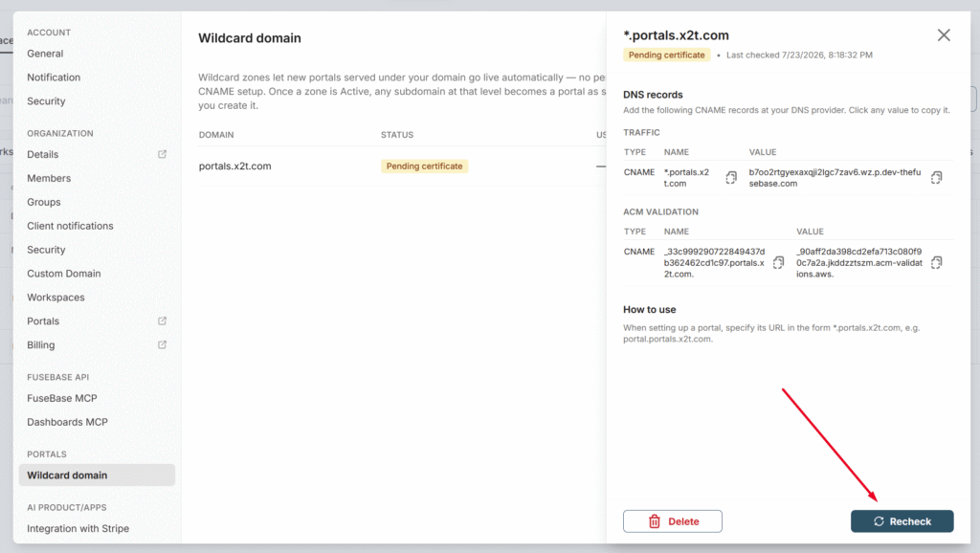Open the Portals menu item
This screenshot has width=980, height=553.
click(43, 321)
